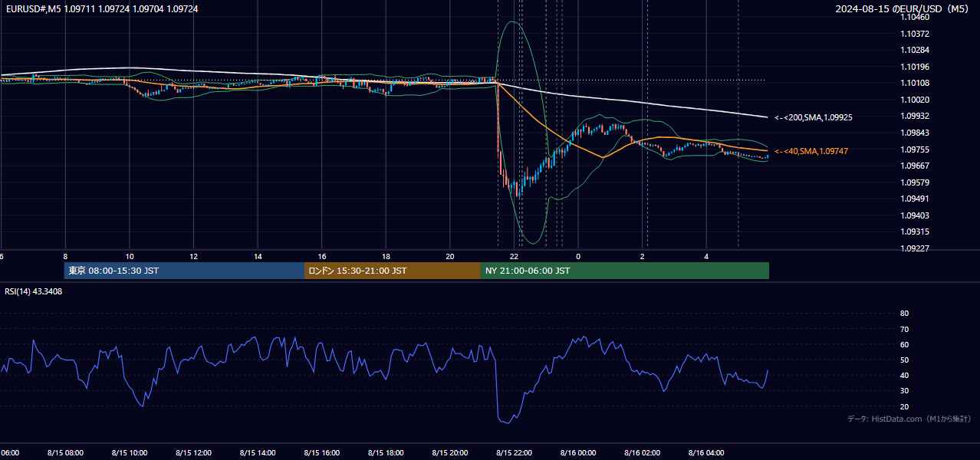980x460 pixels.
Task: Click price level 1.09667 on the price scale
Action: point(914,166)
